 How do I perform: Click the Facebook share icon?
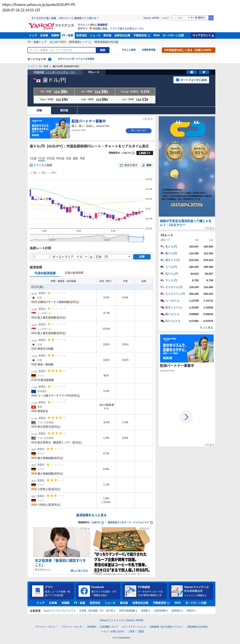click(192, 72)
